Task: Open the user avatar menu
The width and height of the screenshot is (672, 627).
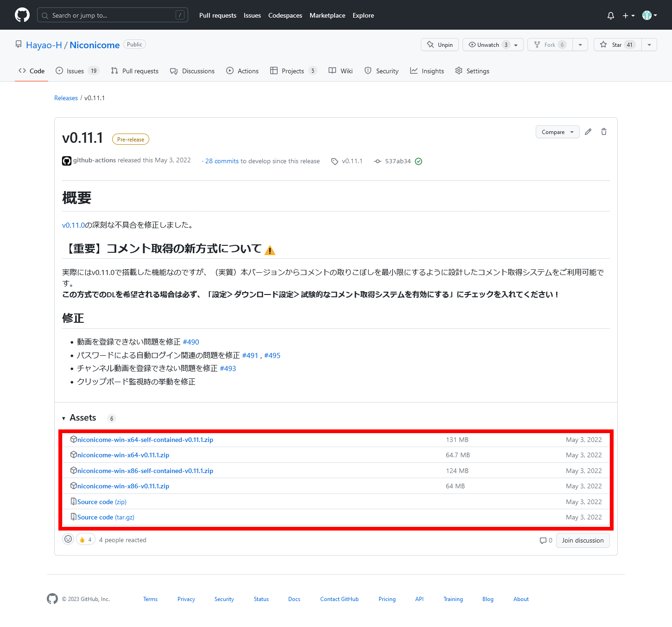Action: pos(650,15)
